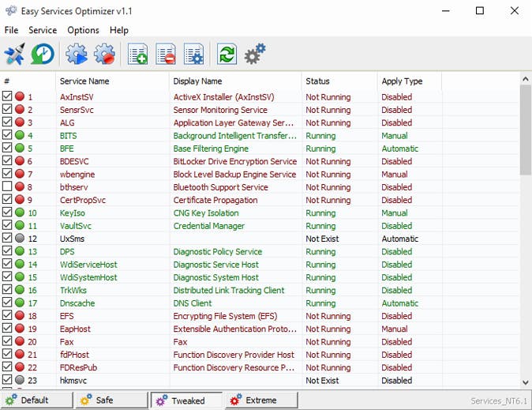
Task: Click the scrollbar up arrow
Action: click(x=526, y=79)
